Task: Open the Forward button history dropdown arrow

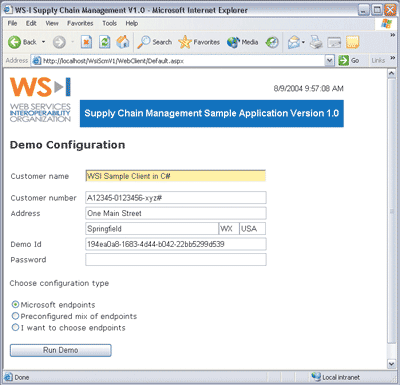Action: (72, 42)
